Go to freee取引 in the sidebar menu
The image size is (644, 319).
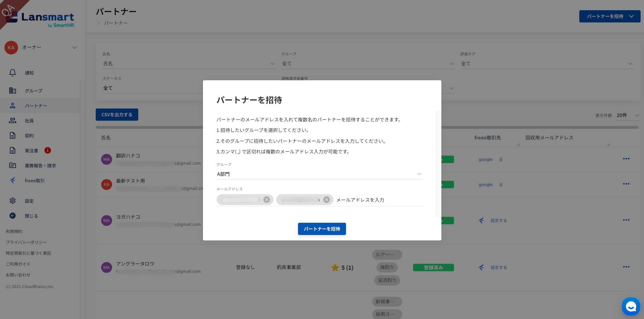tap(35, 181)
